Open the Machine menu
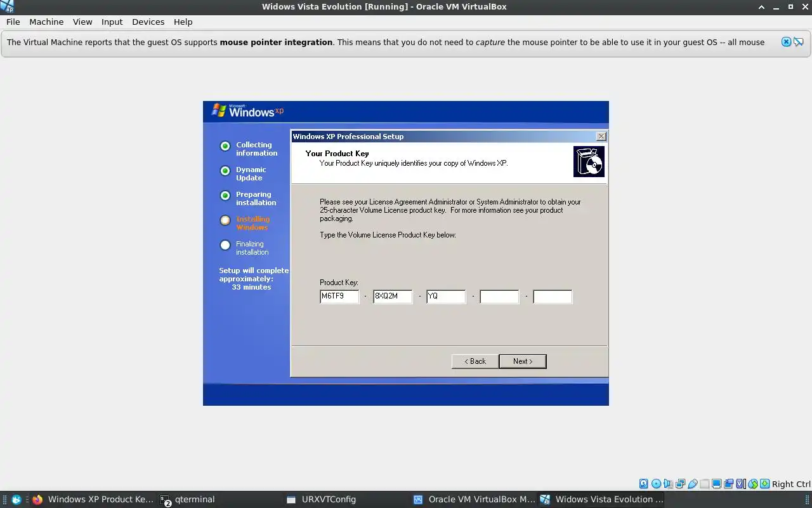812x508 pixels. pyautogui.click(x=46, y=22)
